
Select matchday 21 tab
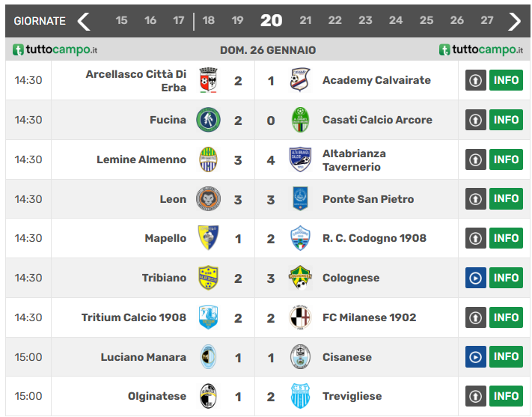[x=305, y=21]
